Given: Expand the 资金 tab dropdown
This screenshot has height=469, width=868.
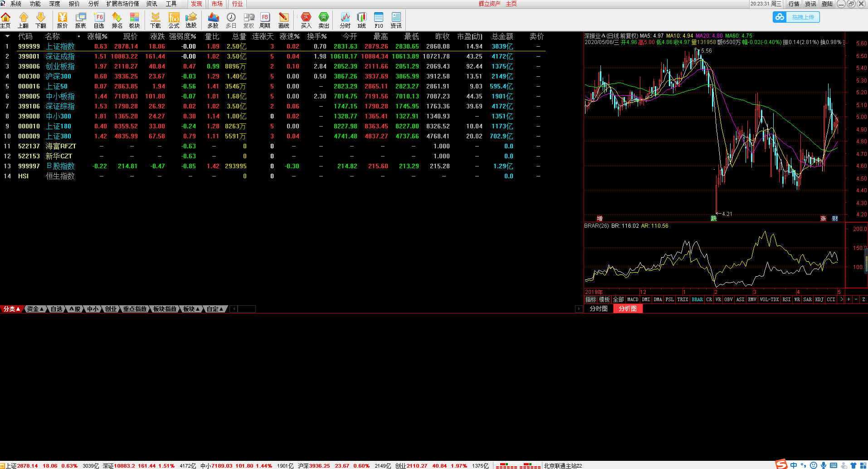Looking at the screenshot, I should click(35, 309).
